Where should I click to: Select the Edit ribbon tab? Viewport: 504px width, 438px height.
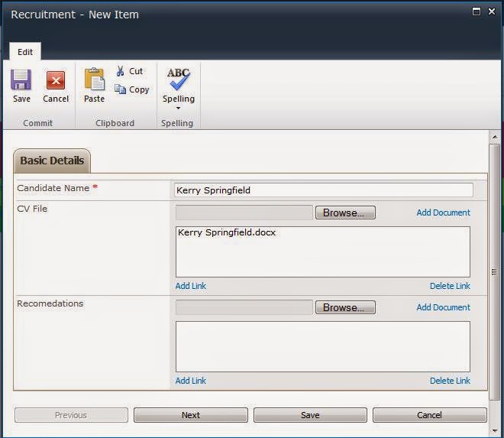click(x=25, y=52)
